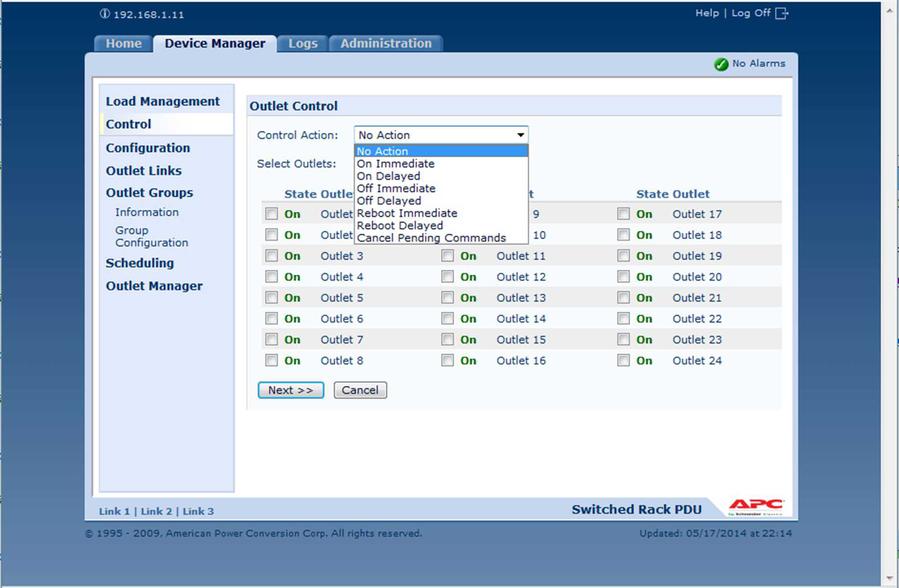
Task: Open the Administration tab
Action: click(386, 43)
